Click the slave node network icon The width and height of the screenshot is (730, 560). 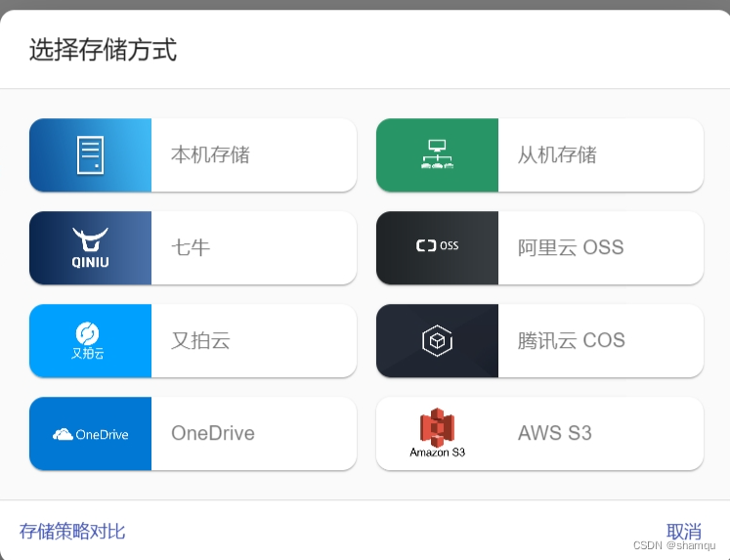[x=437, y=154]
